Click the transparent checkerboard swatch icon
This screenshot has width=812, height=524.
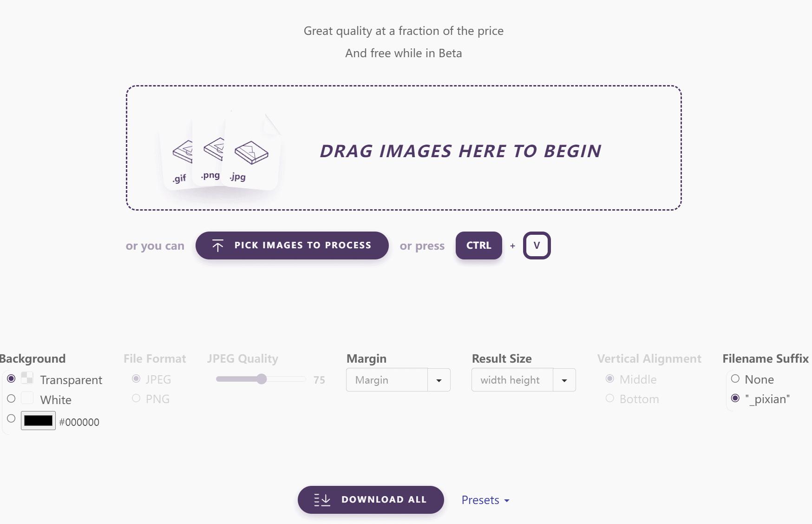coord(27,378)
